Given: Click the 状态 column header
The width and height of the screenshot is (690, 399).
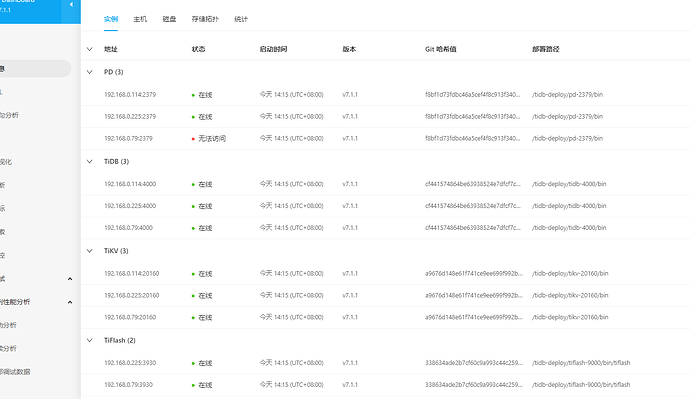Looking at the screenshot, I should [198, 49].
